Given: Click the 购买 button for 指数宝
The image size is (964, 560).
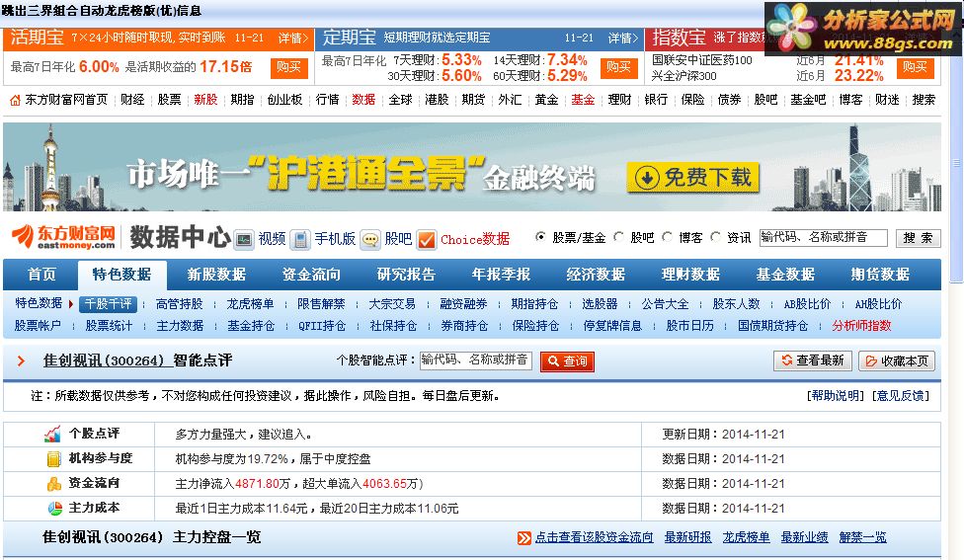Looking at the screenshot, I should pyautogui.click(x=915, y=67).
